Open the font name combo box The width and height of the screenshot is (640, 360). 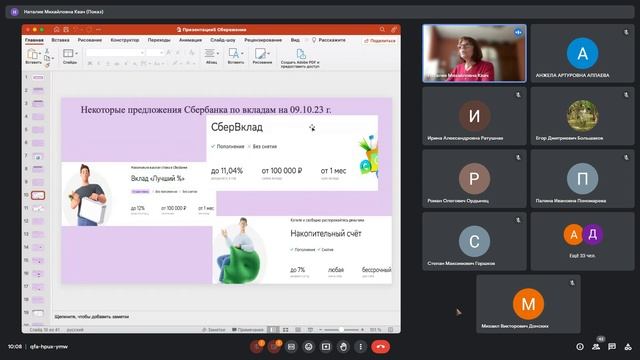(115, 53)
